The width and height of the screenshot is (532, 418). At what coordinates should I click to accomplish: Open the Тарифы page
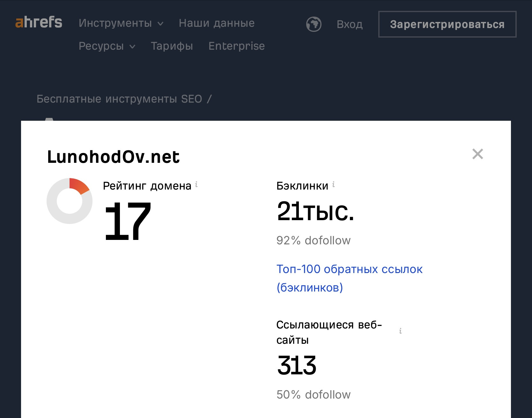click(x=172, y=46)
